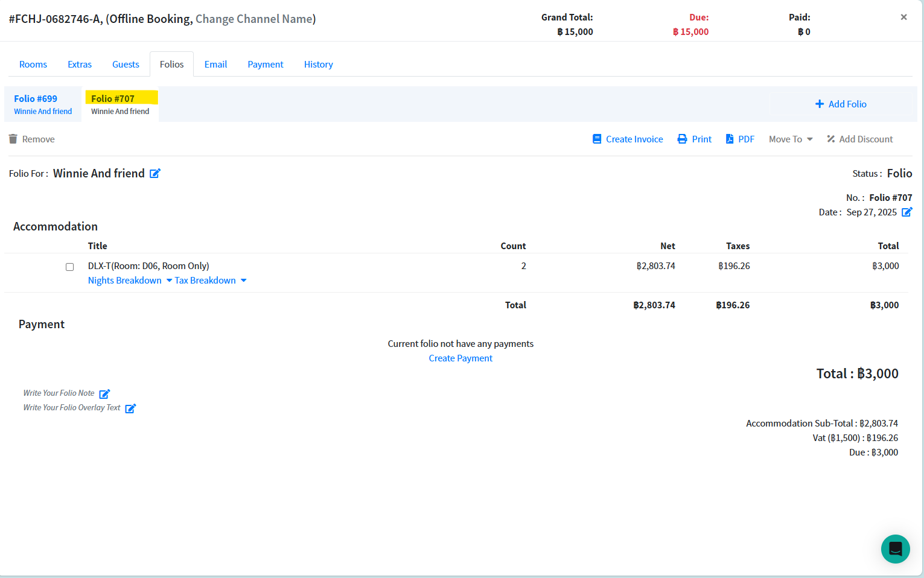
Task: Click the Remove trash icon
Action: [x=13, y=139]
